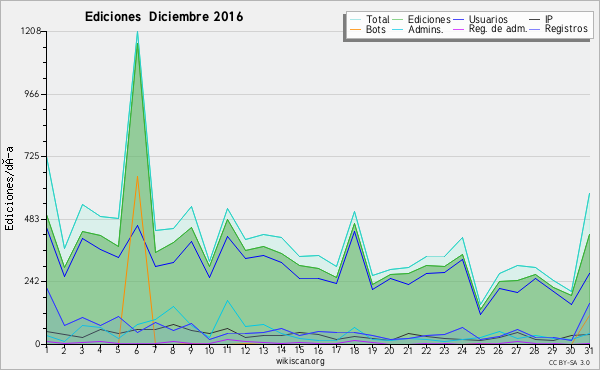Select the "Admins." legend label
This screenshot has height=370, width=600.
pos(426,29)
